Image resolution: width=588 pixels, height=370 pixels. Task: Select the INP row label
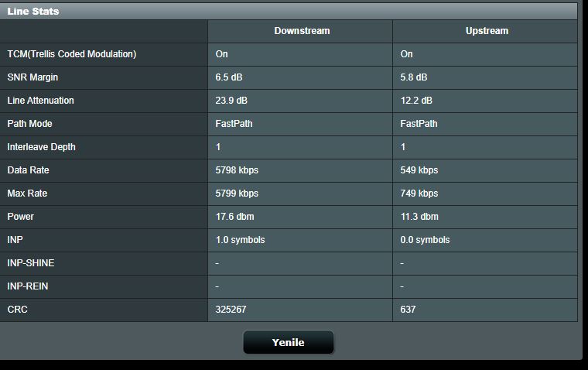coord(15,240)
